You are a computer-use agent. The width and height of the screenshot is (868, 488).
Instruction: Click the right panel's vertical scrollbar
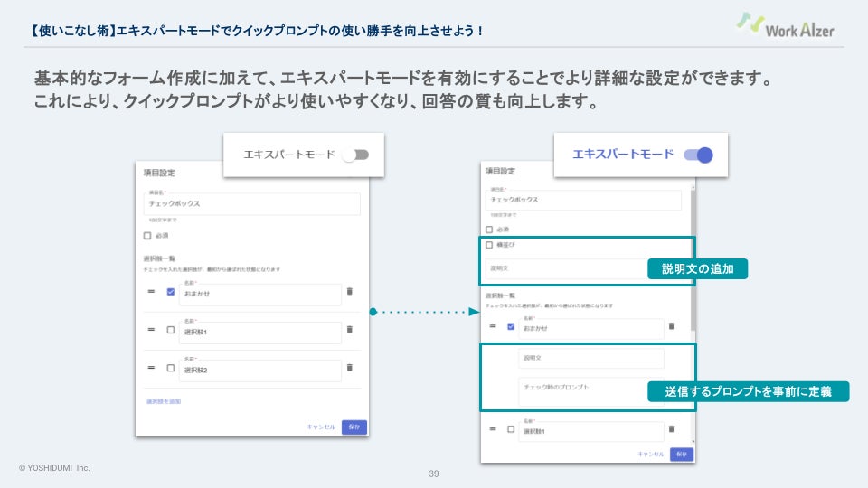[x=693, y=260]
